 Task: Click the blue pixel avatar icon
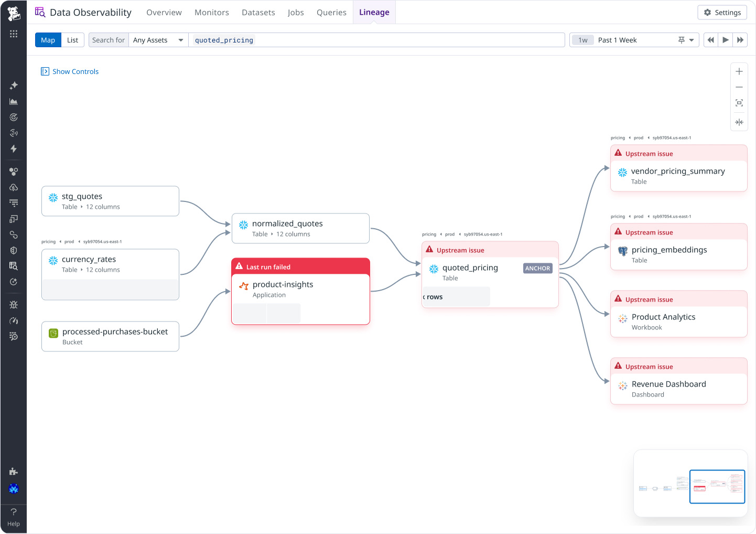14,489
